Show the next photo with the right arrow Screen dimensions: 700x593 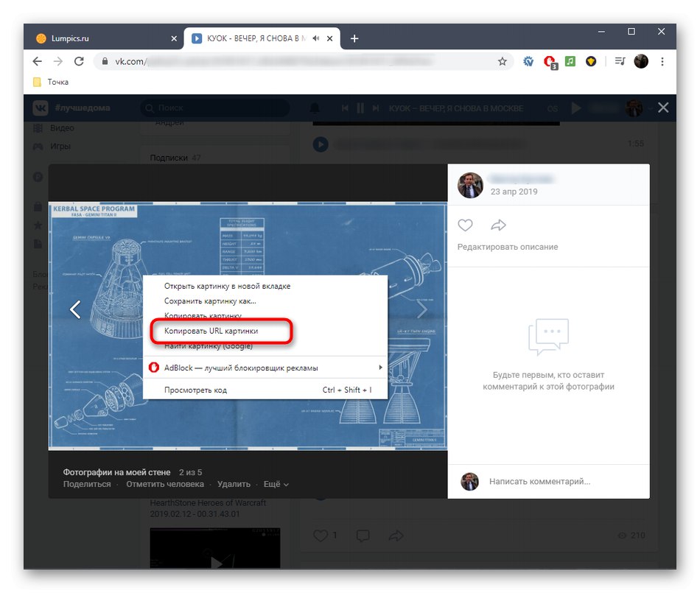[421, 309]
